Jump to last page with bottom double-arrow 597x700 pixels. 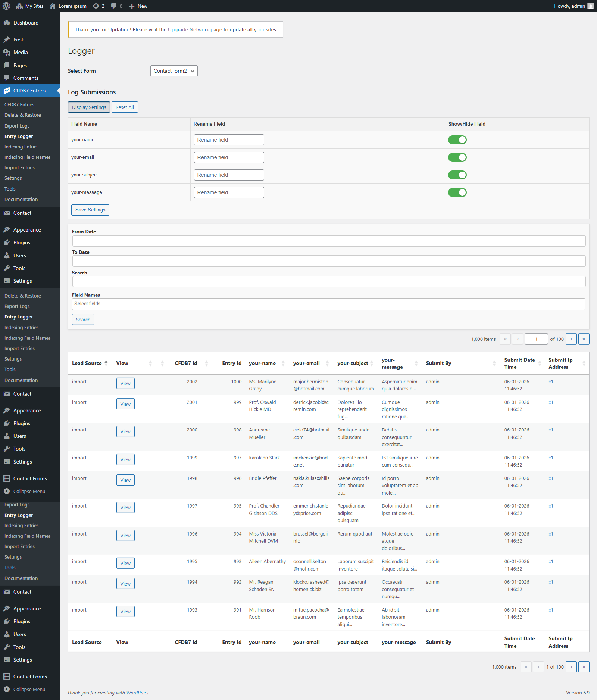(x=584, y=667)
